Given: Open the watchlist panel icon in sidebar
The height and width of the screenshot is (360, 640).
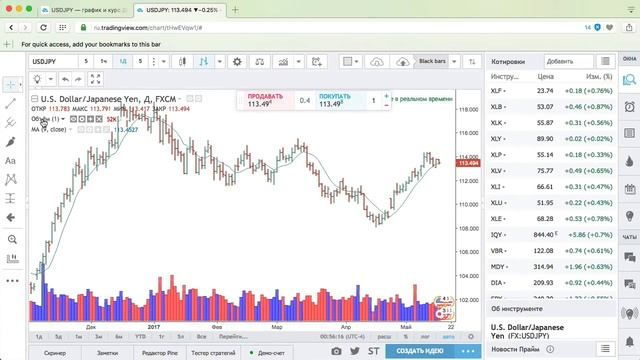Looking at the screenshot, I should click(x=629, y=80).
